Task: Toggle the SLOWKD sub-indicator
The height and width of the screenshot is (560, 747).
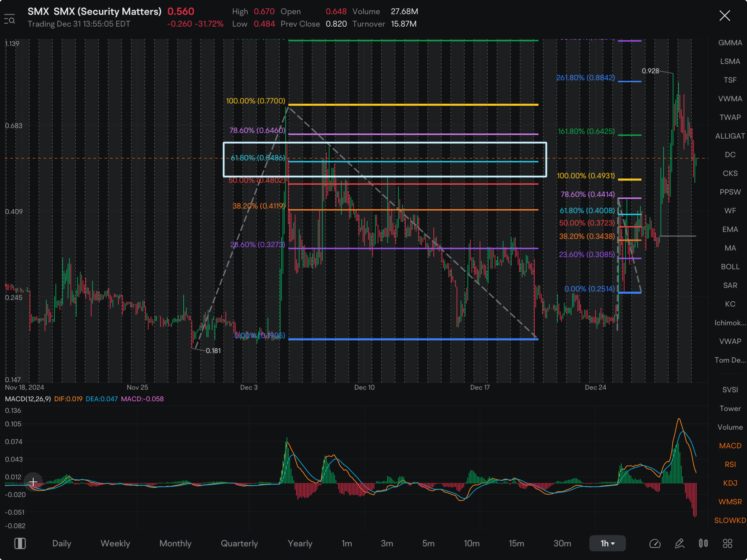Action: point(730,521)
